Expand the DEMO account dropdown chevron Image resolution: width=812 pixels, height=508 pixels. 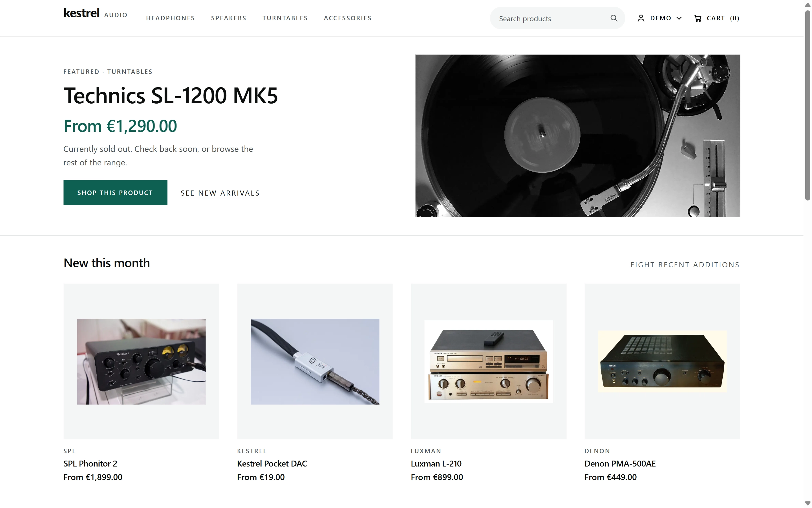(x=679, y=18)
